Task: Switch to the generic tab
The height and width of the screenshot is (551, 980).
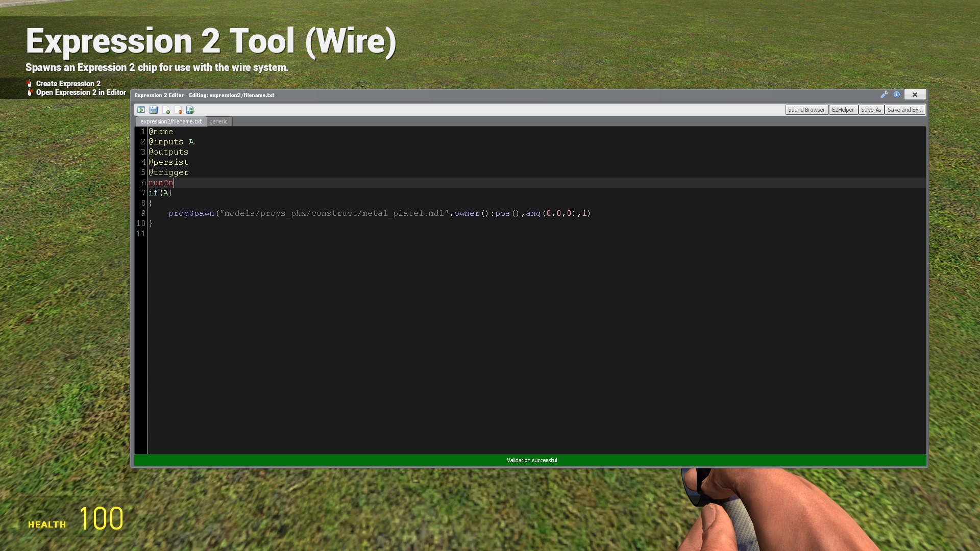Action: tap(219, 121)
